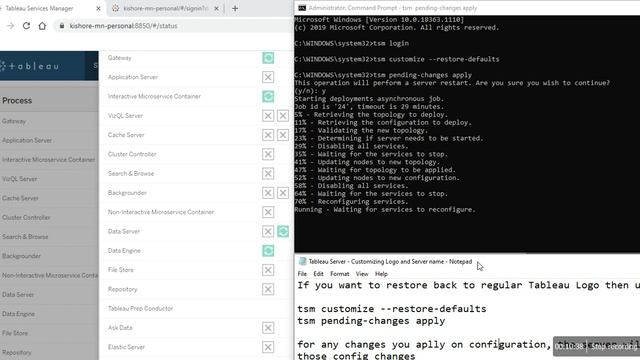Select Cluster Controller in the Process sidebar
The height and width of the screenshot is (360, 640).
pos(26,218)
